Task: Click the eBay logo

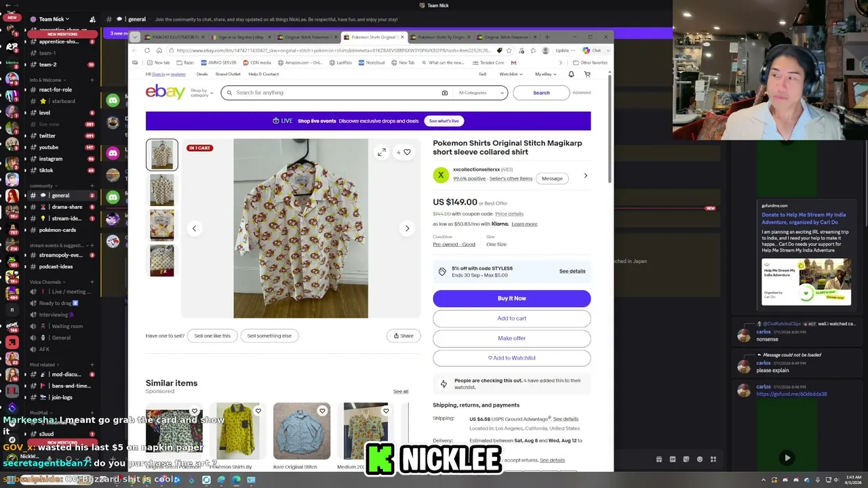Action: tap(165, 91)
